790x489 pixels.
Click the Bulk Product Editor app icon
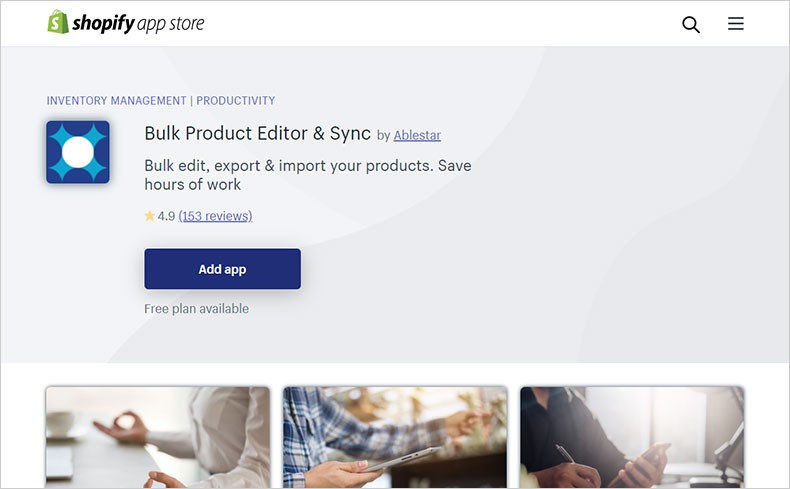click(78, 152)
